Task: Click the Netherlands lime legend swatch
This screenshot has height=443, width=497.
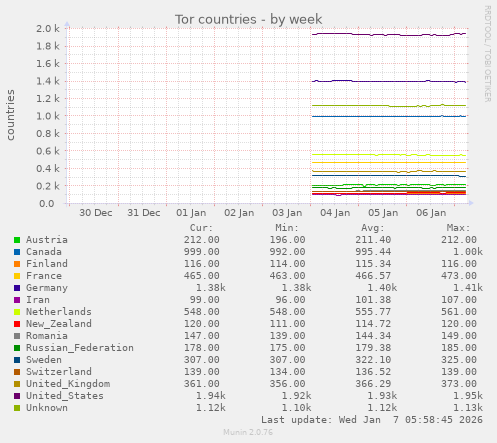Action: coord(17,312)
